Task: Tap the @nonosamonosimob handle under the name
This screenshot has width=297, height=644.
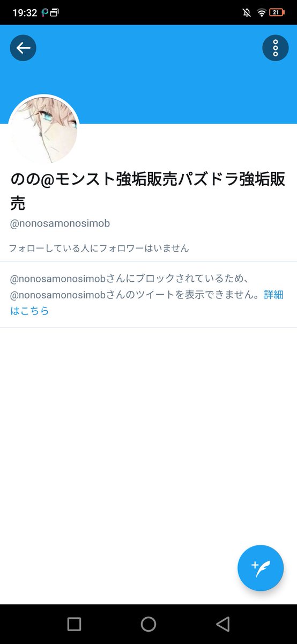Action: pyautogui.click(x=60, y=223)
